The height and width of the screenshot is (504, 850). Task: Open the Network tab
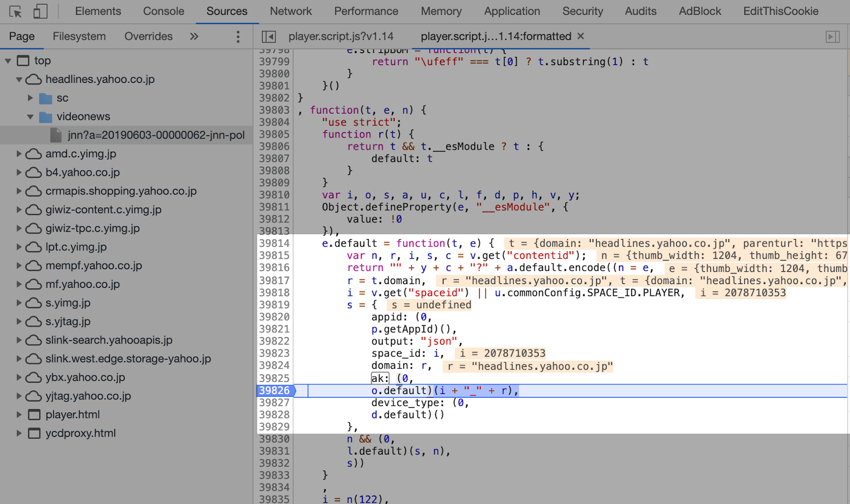(x=291, y=11)
